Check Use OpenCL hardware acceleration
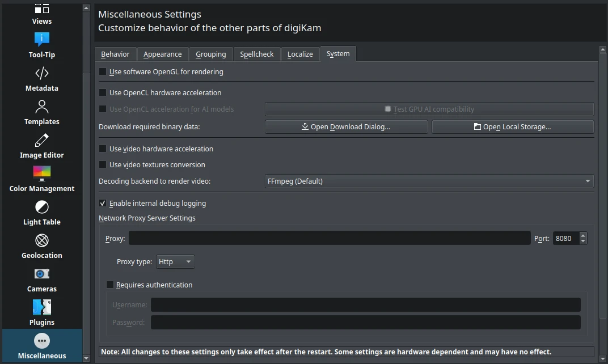Image resolution: width=608 pixels, height=364 pixels. pyautogui.click(x=103, y=92)
